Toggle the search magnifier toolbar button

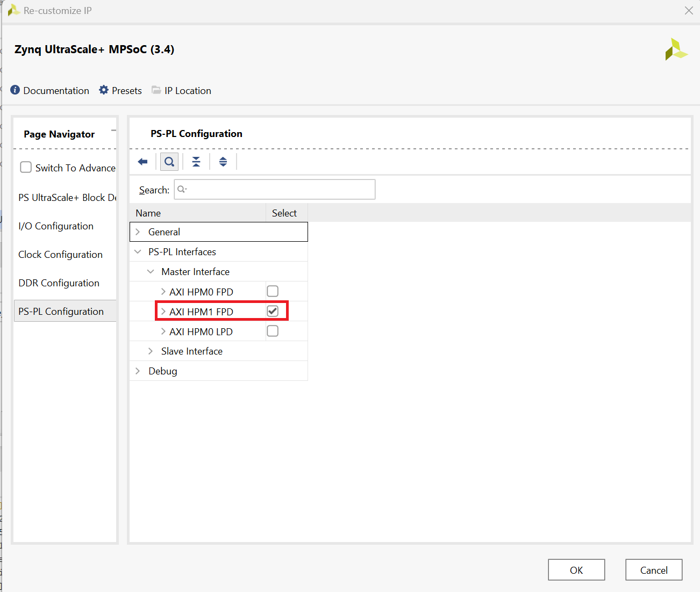(169, 162)
